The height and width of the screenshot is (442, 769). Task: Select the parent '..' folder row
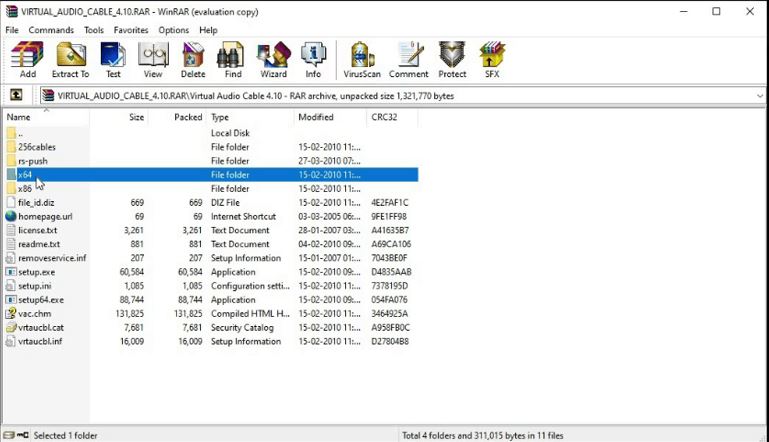211,133
